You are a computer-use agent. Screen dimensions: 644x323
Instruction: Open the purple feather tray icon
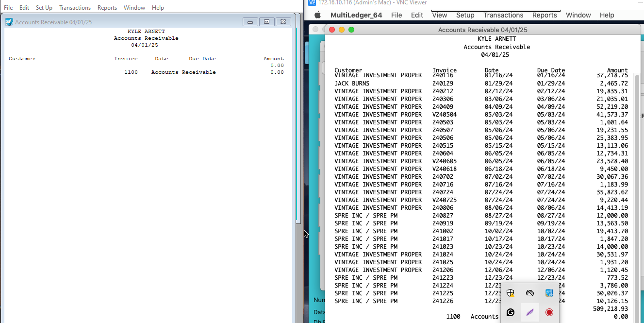coord(530,312)
